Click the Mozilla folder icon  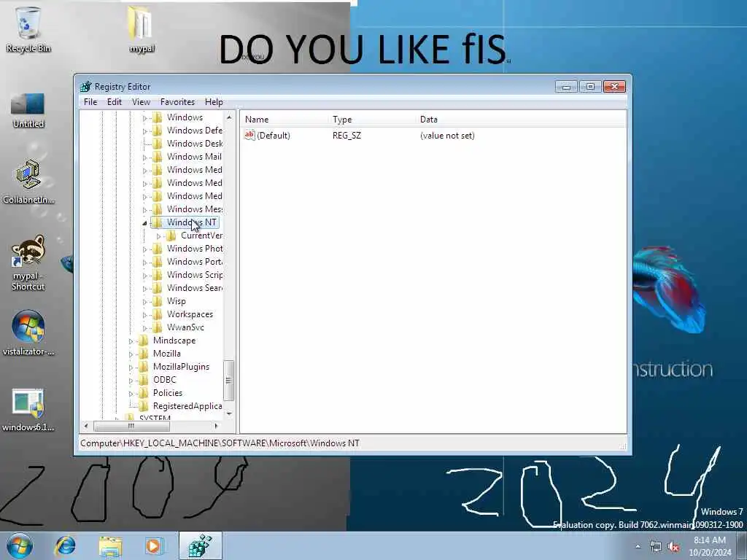pos(143,354)
